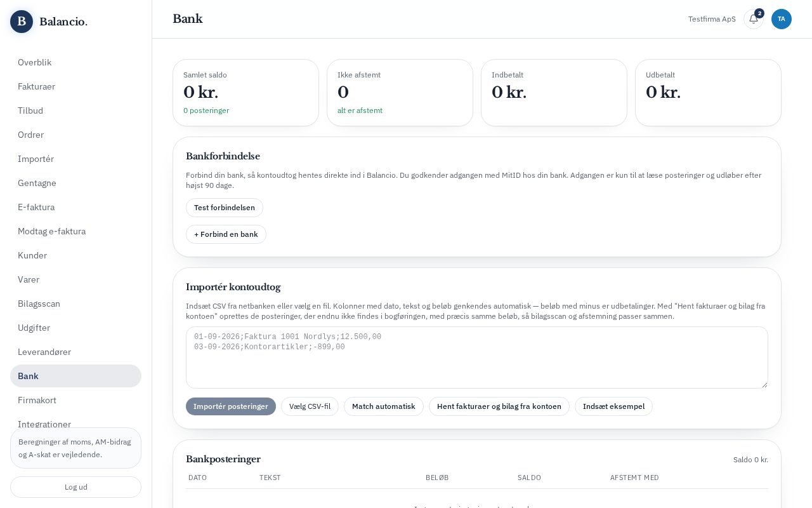Open Modtag e-faktura page
Image resolution: width=812 pixels, height=508 pixels.
point(75,231)
